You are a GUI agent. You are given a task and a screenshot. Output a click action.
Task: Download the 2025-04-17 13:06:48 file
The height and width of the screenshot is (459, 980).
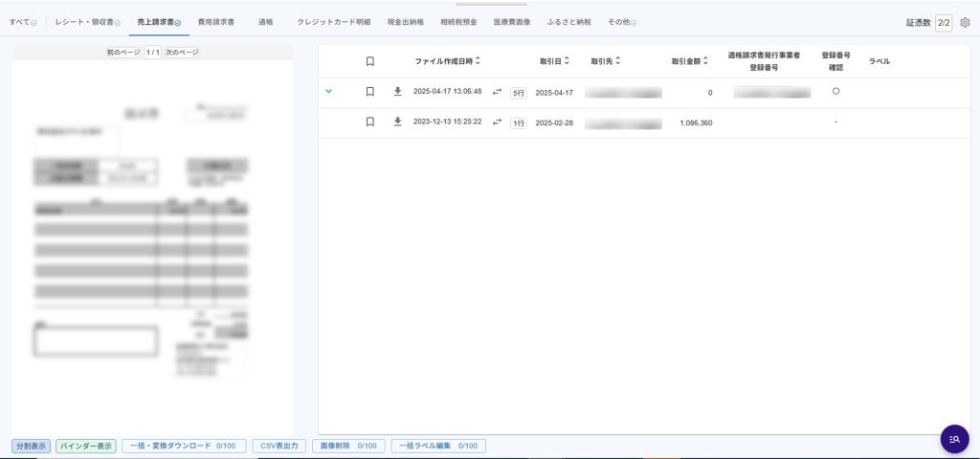pos(398,92)
